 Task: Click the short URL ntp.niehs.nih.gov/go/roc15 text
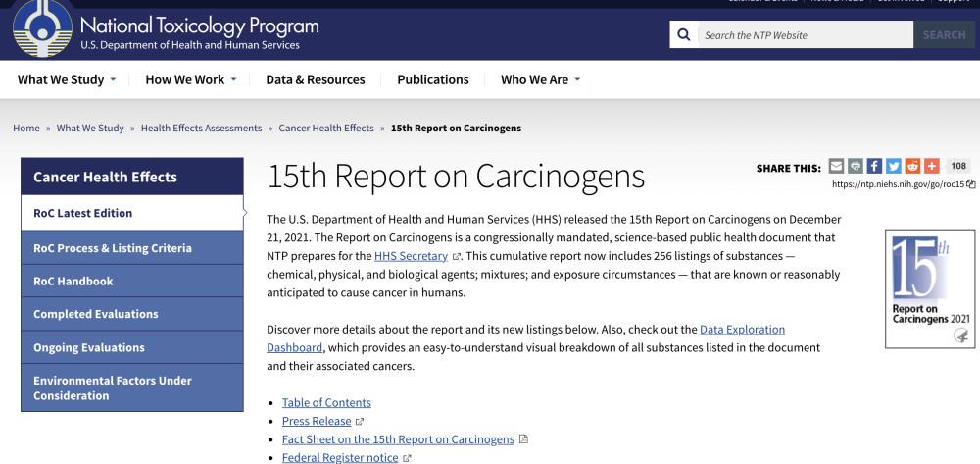tap(898, 184)
